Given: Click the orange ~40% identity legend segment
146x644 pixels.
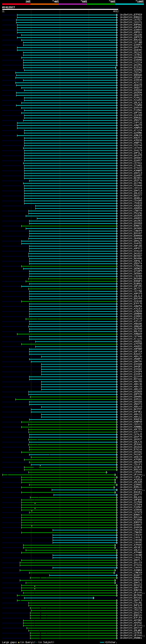Looking at the screenshot, I should pos(45,4).
